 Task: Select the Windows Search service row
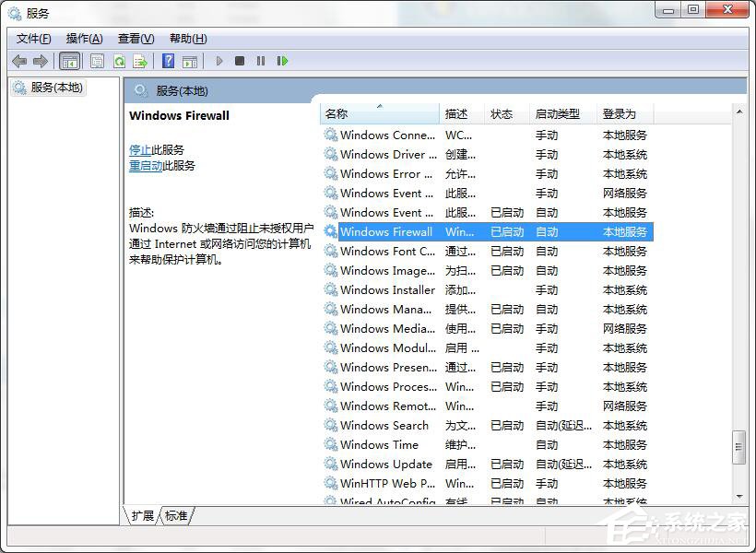coord(384,425)
